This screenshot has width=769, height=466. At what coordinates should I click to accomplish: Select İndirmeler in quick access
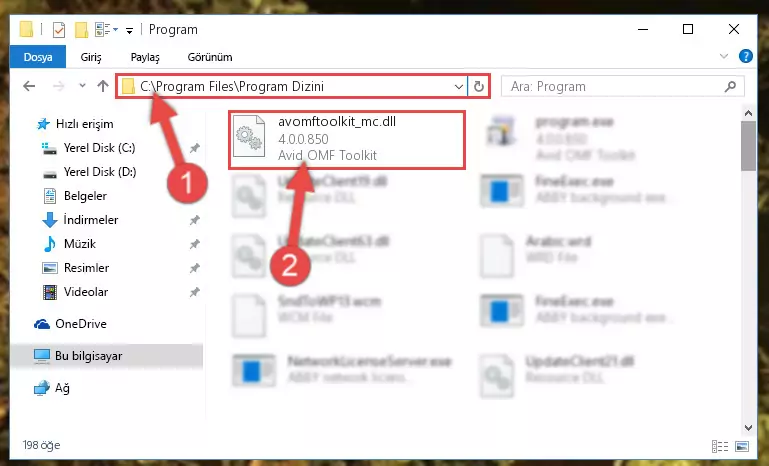pos(91,220)
